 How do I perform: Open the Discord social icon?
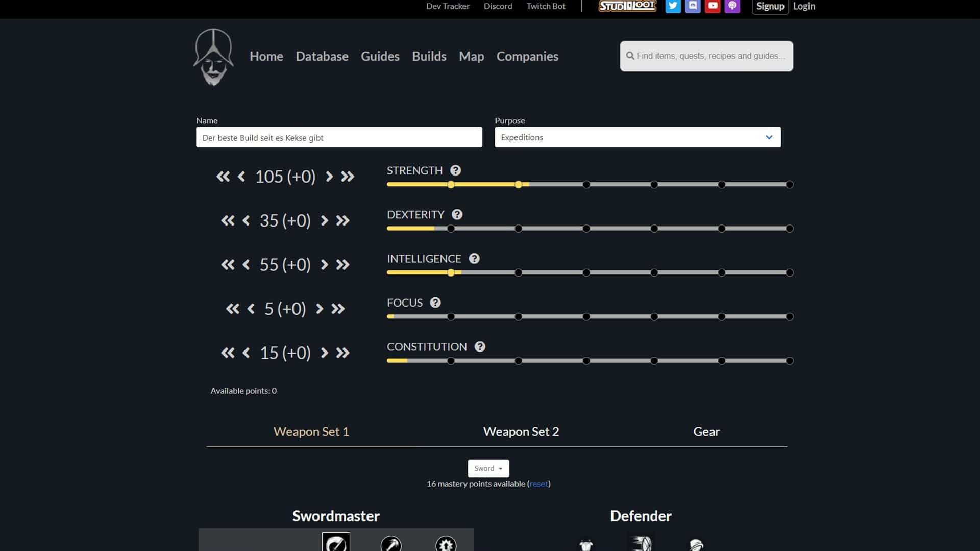(693, 6)
